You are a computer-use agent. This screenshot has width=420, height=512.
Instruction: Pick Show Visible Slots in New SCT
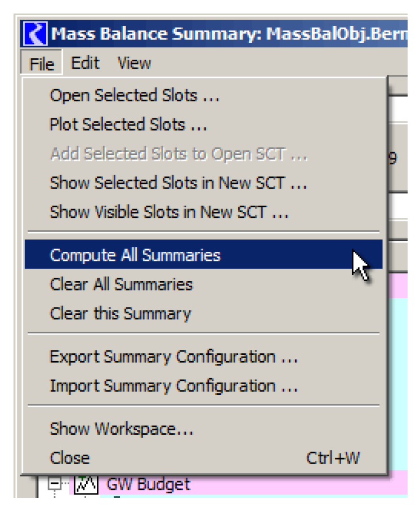[x=169, y=212]
